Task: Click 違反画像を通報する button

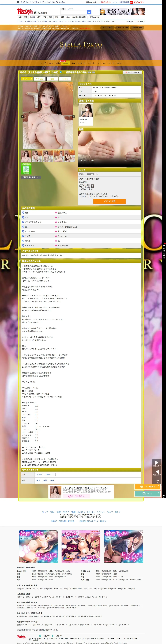Action: coord(31,177)
